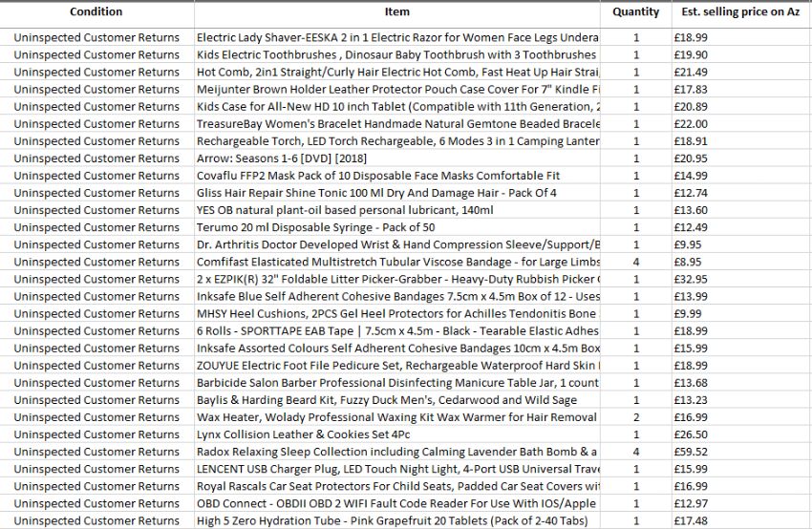Image resolution: width=812 pixels, height=529 pixels.
Task: Click the Kids Electric Toothbrushes item cell
Action: (x=397, y=54)
